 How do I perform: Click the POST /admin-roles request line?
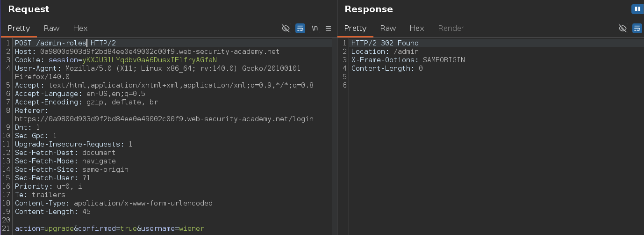65,43
